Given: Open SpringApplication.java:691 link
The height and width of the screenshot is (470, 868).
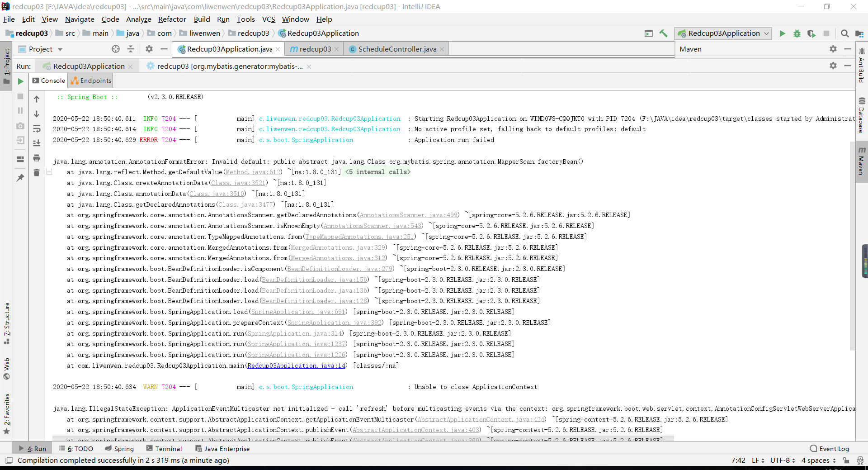Looking at the screenshot, I should [x=298, y=312].
